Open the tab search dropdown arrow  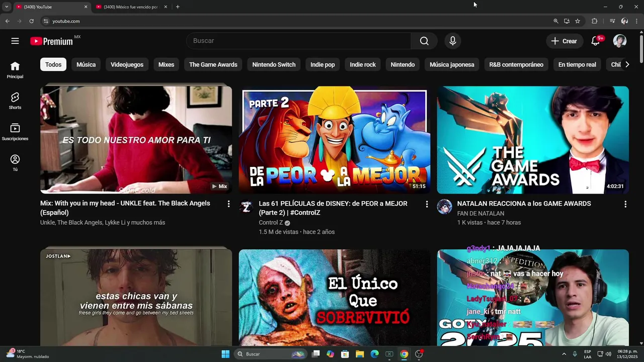pyautogui.click(x=7, y=7)
